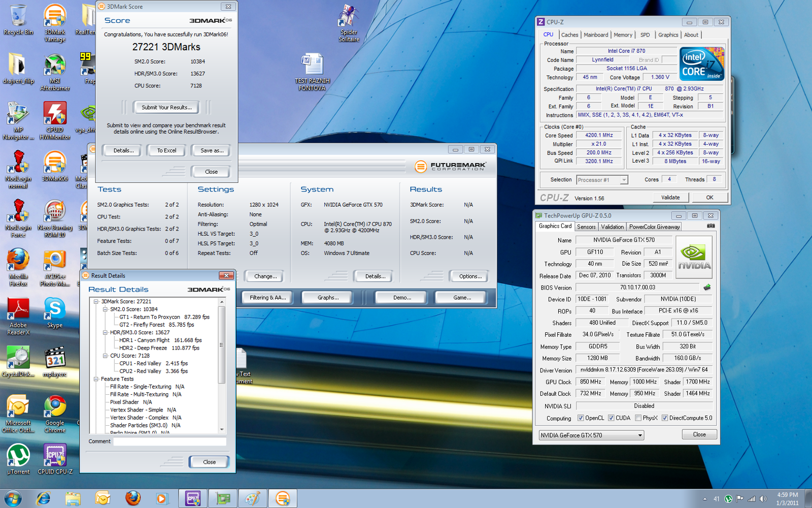This screenshot has height=508, width=812.
Task: Open MSI Afterburner desktop shortcut
Action: pyautogui.click(x=55, y=72)
